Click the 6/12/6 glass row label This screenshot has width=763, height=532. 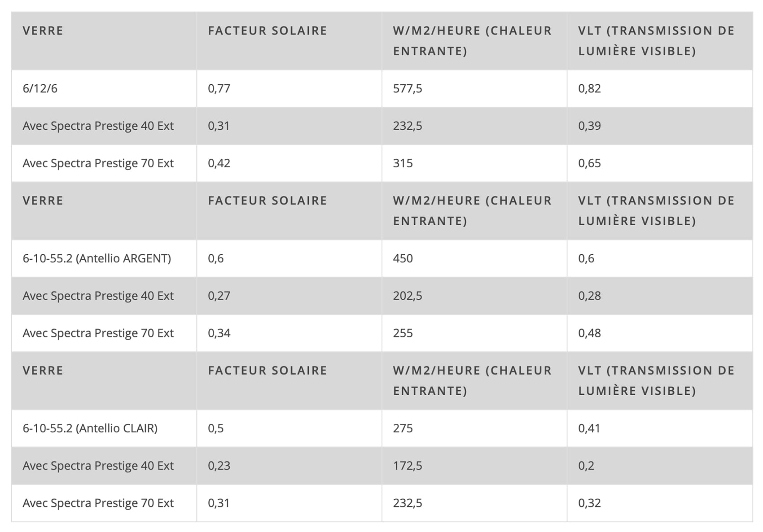point(40,88)
